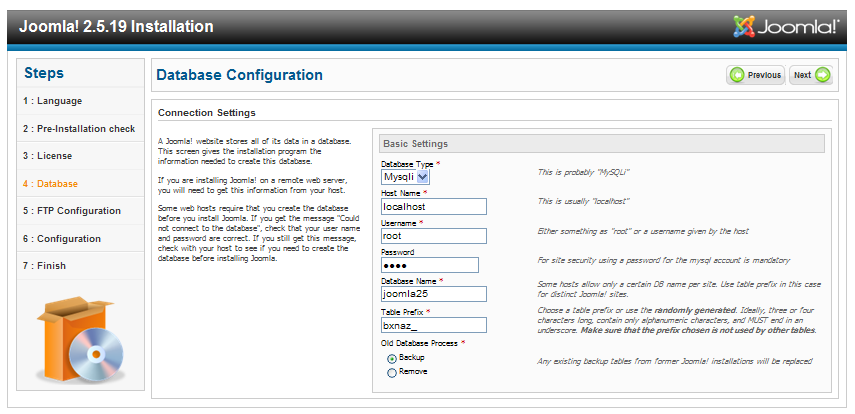Click the hint about existing backup tables
This screenshot has height=414, width=855.
[x=675, y=361]
